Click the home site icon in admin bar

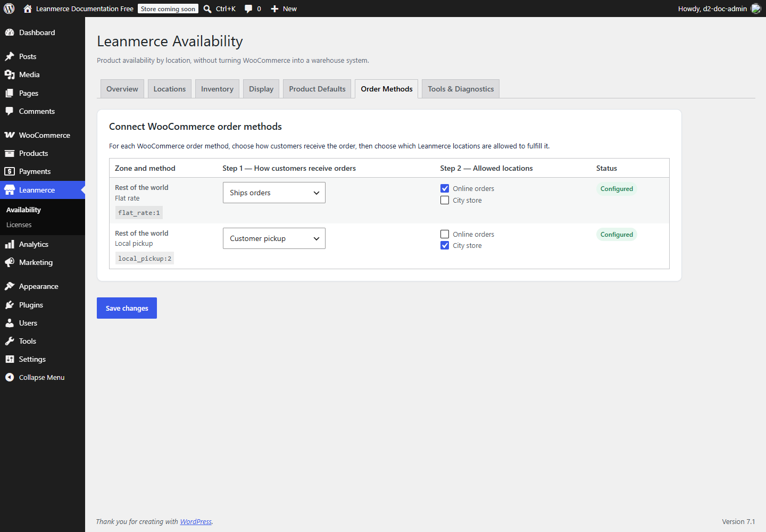pyautogui.click(x=28, y=9)
